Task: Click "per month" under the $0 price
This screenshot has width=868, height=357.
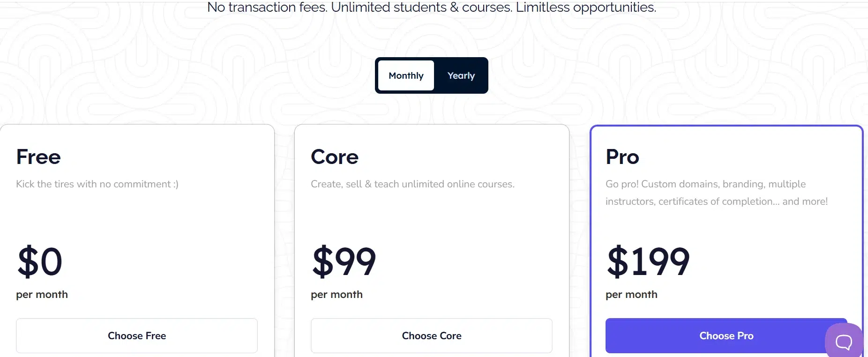Action: (42, 295)
